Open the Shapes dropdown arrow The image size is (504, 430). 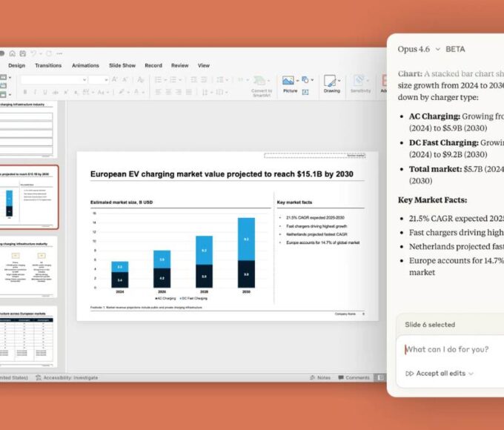(312, 80)
